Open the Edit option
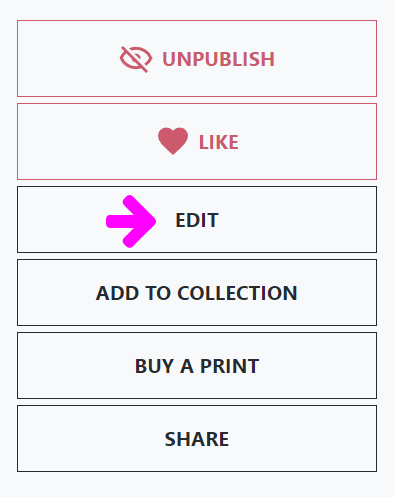The height and width of the screenshot is (497, 394). (197, 219)
